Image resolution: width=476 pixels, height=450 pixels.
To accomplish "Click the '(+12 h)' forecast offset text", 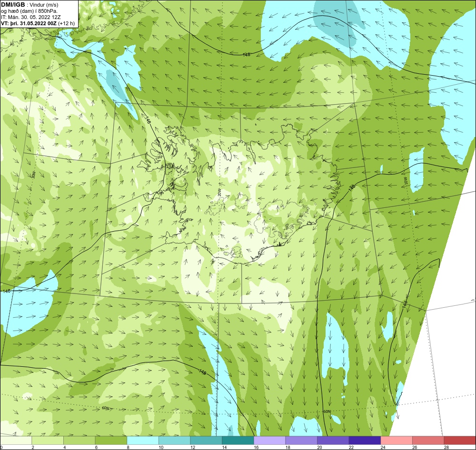I will tap(66, 23).
